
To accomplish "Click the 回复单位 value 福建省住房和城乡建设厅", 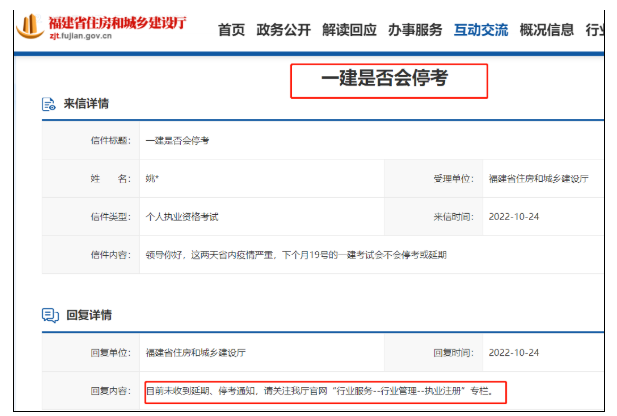I will pyautogui.click(x=196, y=353).
